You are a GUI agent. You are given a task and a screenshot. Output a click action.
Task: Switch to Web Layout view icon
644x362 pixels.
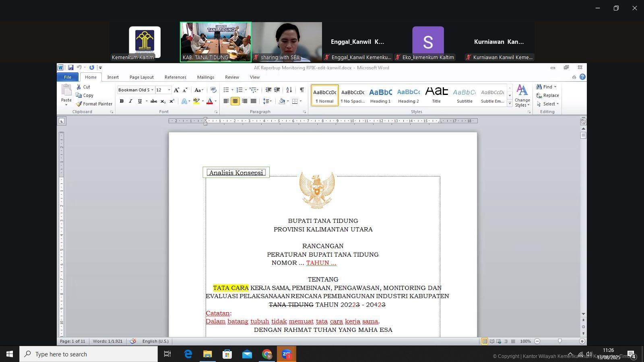[499, 341]
